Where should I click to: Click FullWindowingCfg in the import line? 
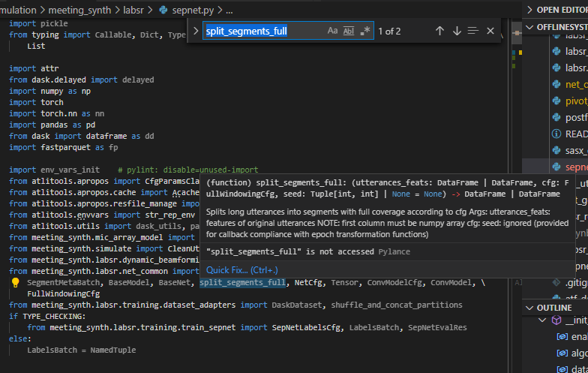pos(63,294)
